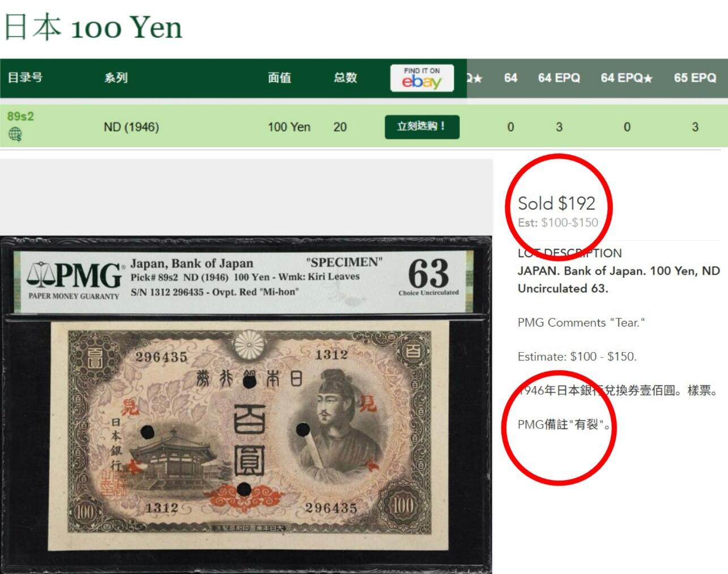728x574 pixels.
Task: Select the 系列 column header
Action: pos(116,78)
